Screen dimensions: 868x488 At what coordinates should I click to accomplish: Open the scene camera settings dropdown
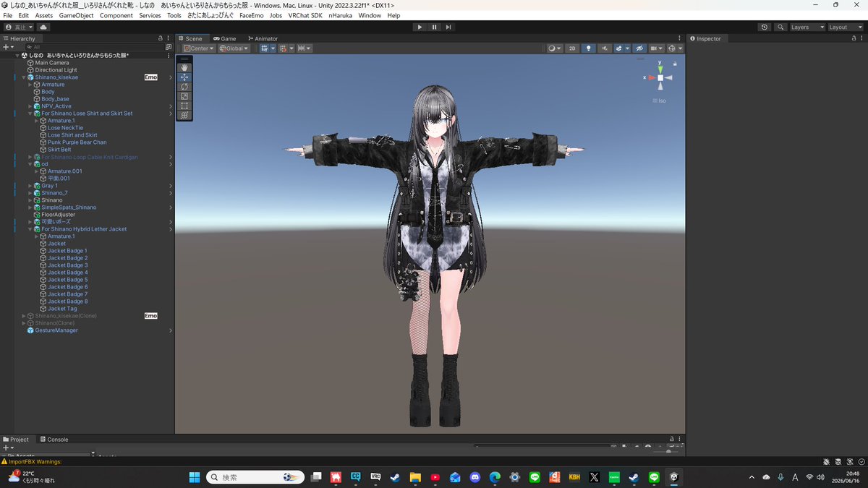click(656, 48)
